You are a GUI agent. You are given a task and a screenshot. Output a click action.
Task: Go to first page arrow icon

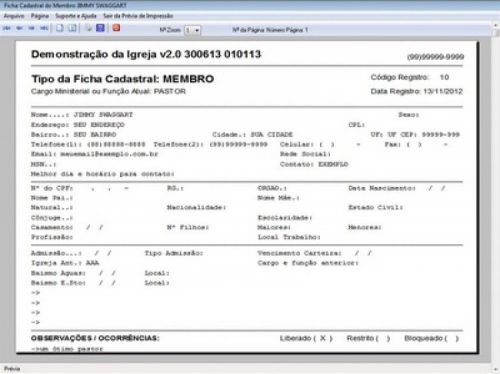click(7, 28)
